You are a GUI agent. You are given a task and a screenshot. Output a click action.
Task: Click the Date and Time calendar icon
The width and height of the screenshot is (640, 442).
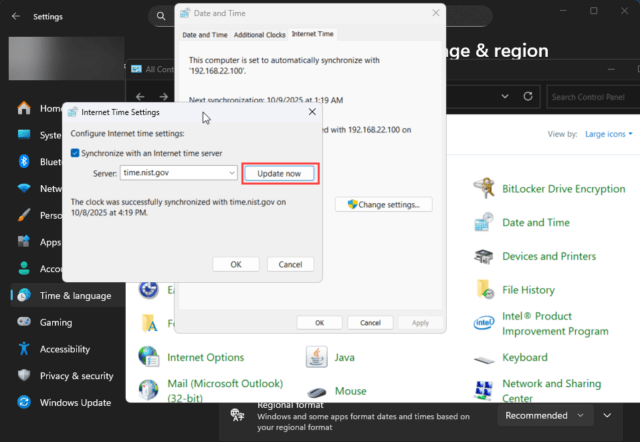(x=484, y=222)
